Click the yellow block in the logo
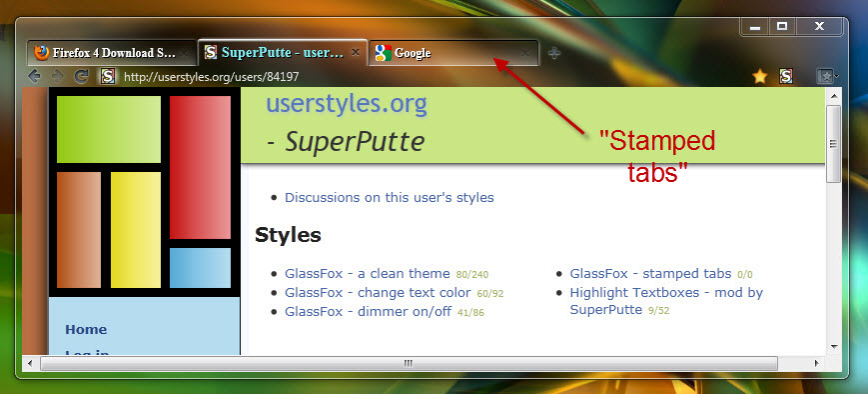868x394 pixels. click(136, 230)
